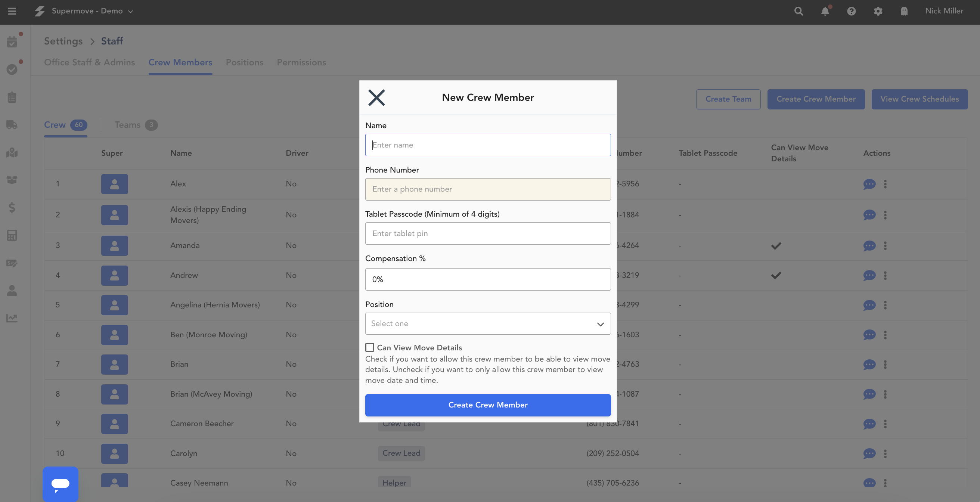
Task: Adjust the Compensation percentage field value
Action: [488, 279]
